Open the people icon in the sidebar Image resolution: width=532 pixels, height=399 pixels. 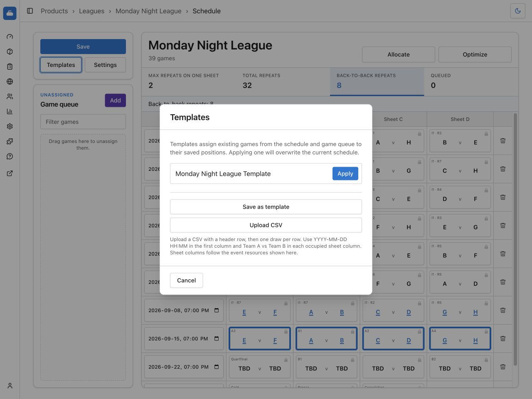click(10, 96)
